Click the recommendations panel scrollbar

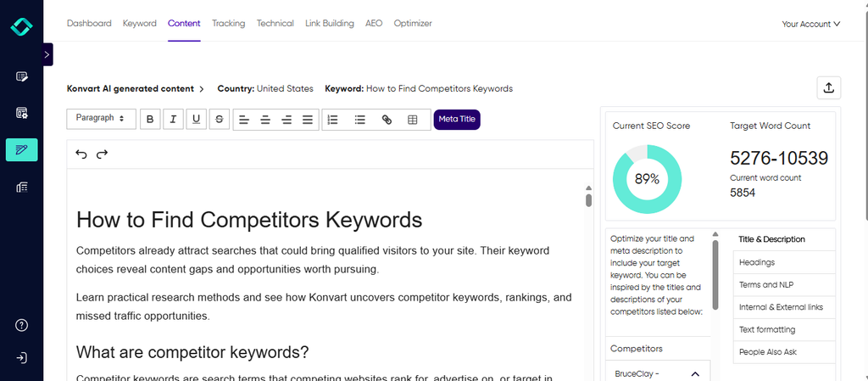pyautogui.click(x=715, y=274)
